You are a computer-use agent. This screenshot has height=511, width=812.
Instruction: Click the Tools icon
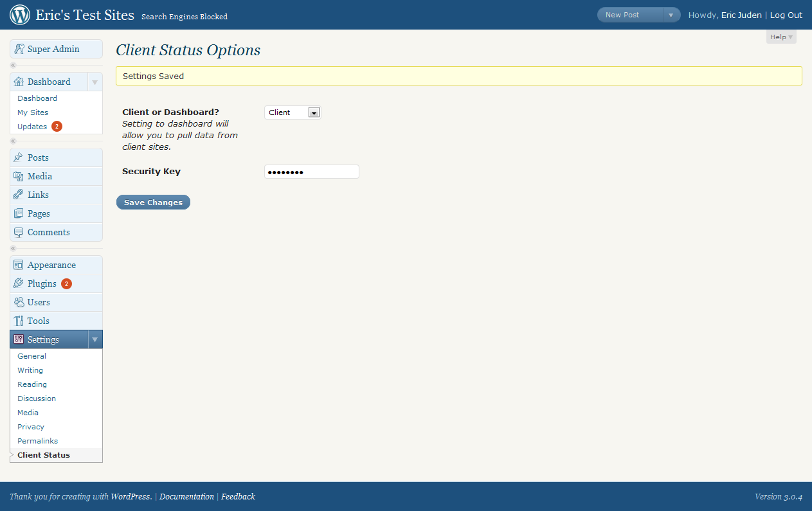point(19,321)
